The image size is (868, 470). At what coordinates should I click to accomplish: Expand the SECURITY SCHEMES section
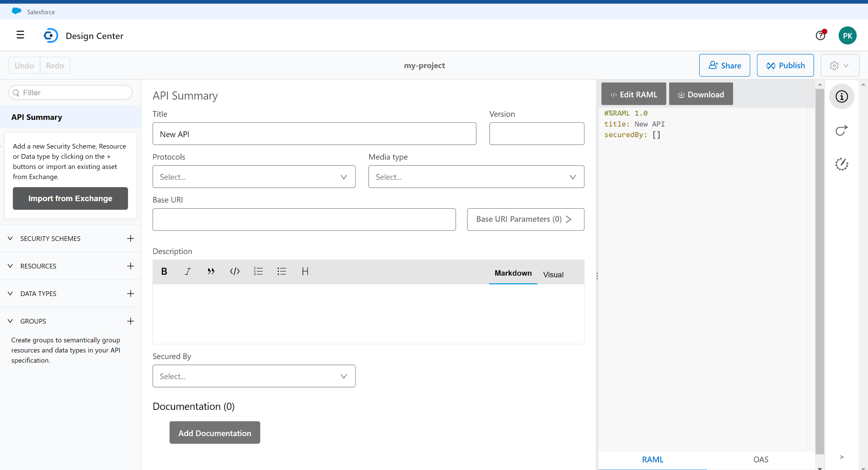(x=10, y=238)
